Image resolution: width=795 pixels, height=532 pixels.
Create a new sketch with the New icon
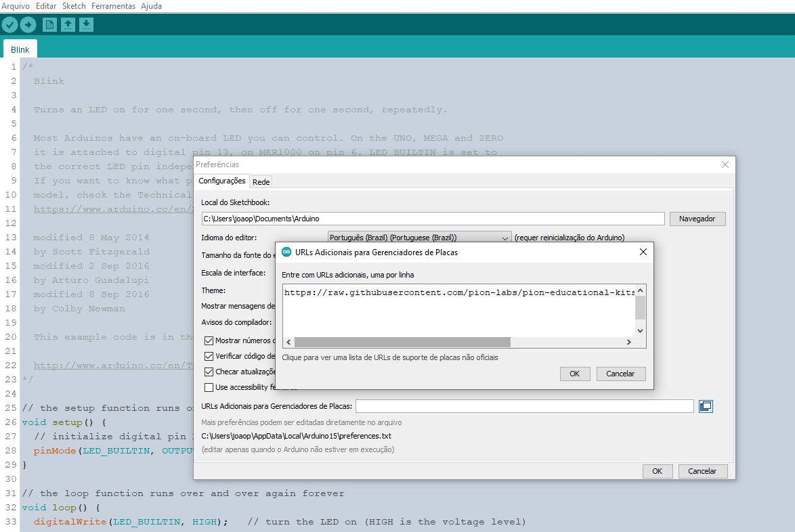click(49, 24)
